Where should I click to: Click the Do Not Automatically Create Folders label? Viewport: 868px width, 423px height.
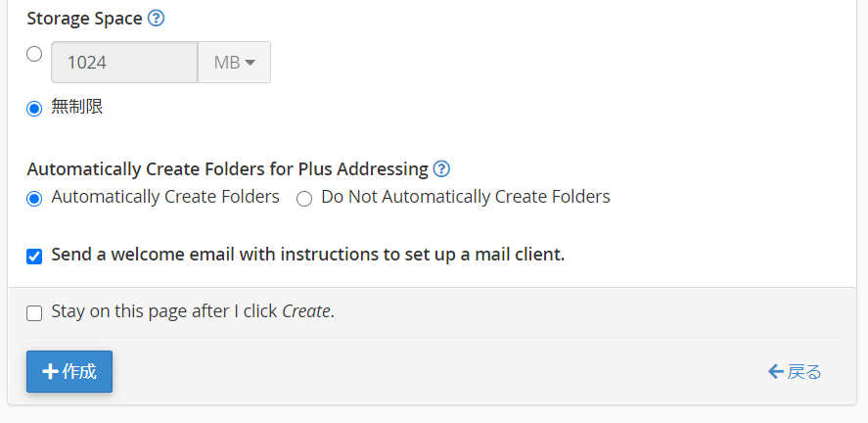point(466,197)
